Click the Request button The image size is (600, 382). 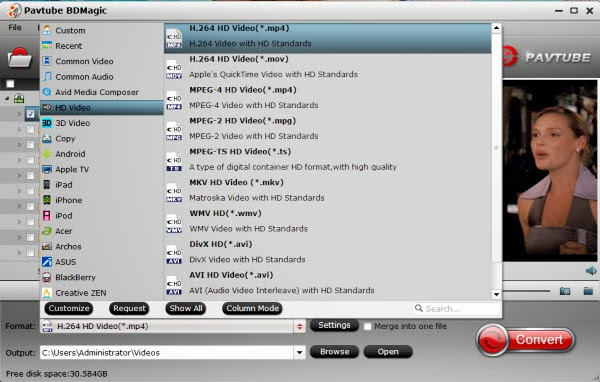[129, 309]
